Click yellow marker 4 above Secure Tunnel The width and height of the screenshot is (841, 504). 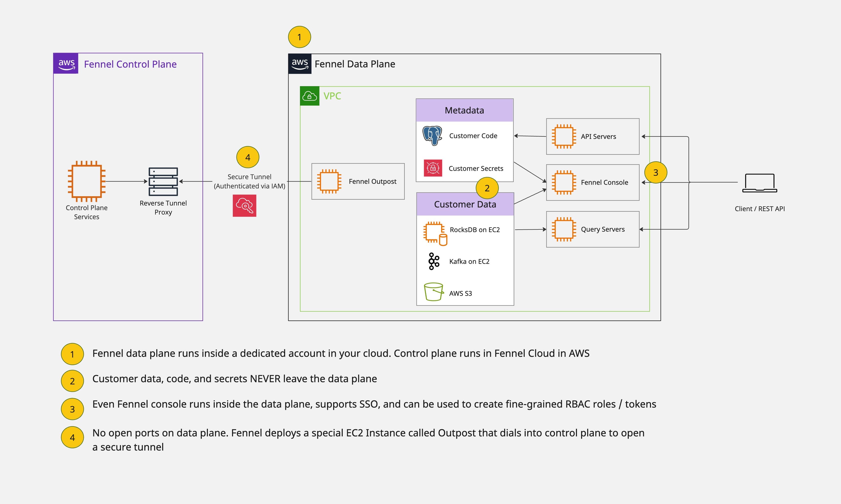click(248, 157)
